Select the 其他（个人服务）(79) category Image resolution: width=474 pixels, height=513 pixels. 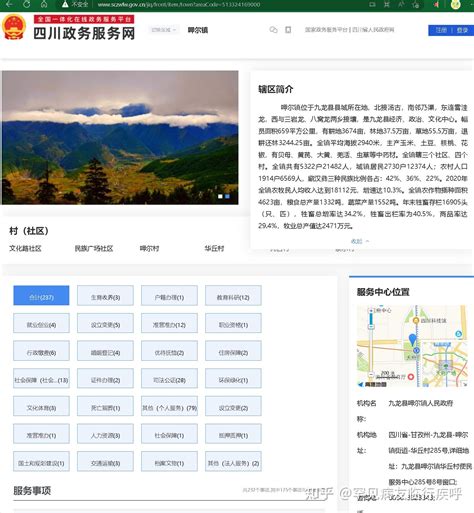(x=169, y=406)
